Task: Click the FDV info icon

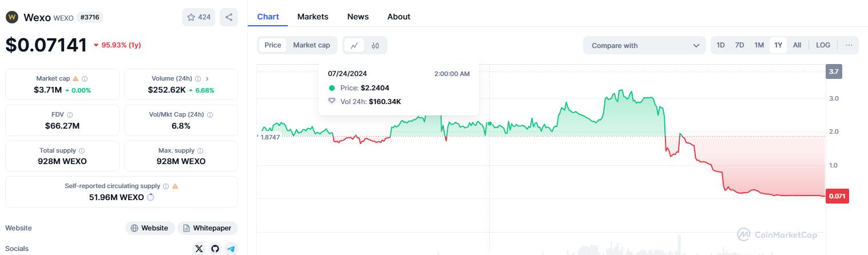Action: pyautogui.click(x=70, y=115)
